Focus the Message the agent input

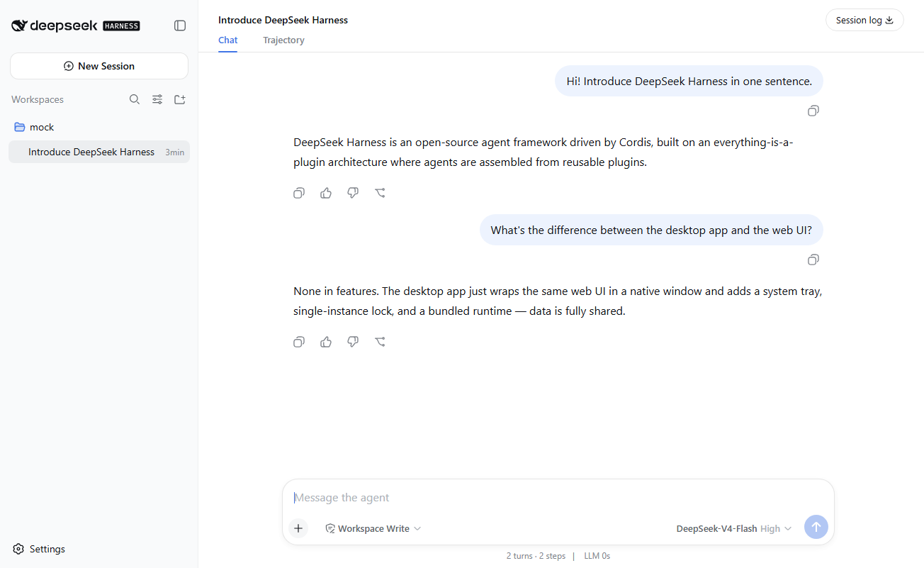coord(558,498)
